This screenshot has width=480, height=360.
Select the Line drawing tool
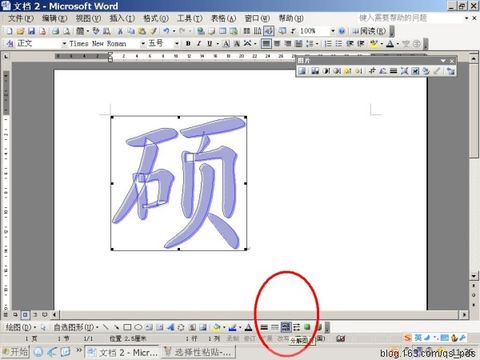pos(106,327)
